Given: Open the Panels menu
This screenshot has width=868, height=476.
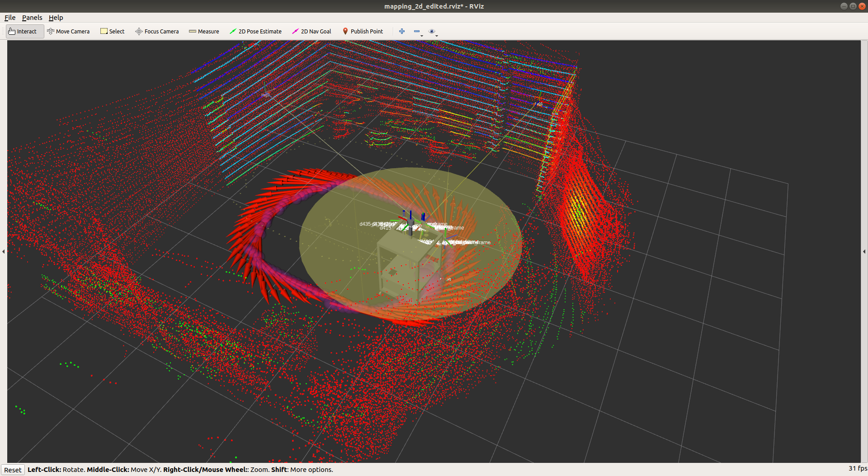Looking at the screenshot, I should [x=32, y=18].
